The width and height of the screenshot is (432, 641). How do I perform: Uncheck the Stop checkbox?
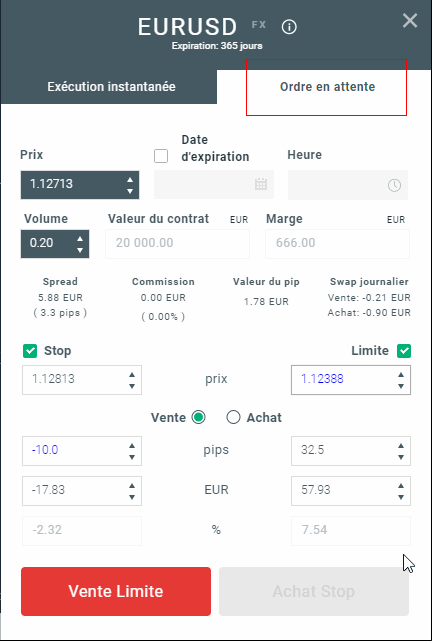click(30, 351)
